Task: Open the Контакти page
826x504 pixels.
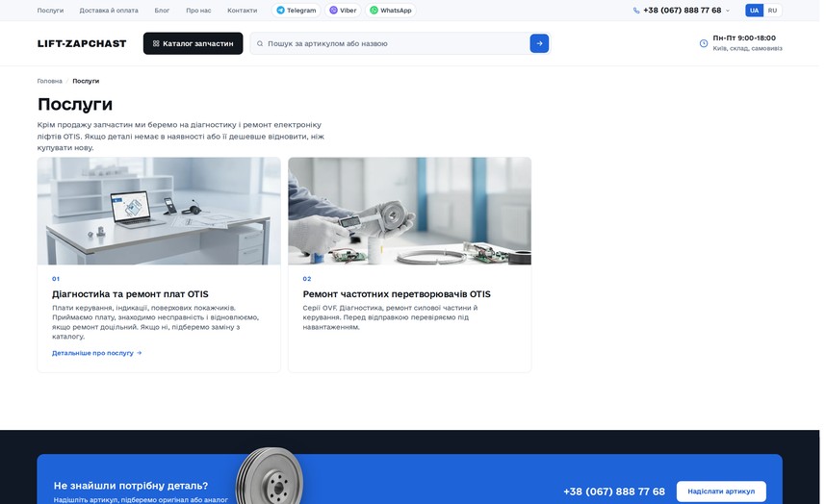Action: click(x=242, y=11)
